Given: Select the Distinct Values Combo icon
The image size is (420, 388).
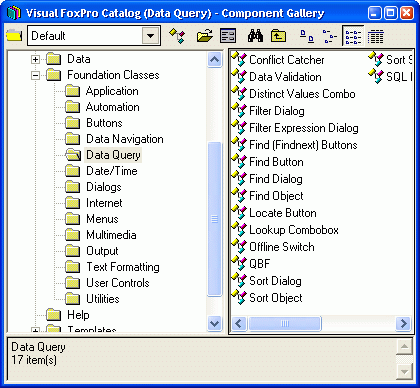Looking at the screenshot, I should point(239,93).
